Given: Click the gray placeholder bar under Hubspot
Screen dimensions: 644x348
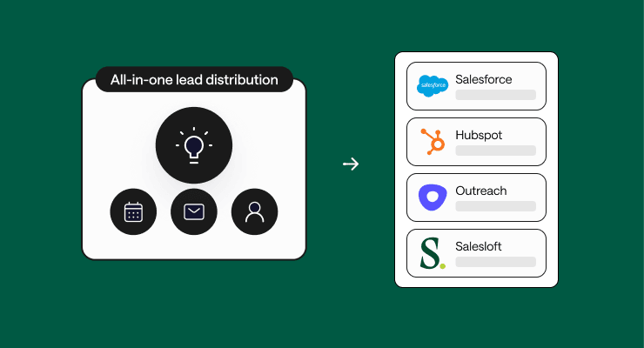Looking at the screenshot, I should (496, 151).
